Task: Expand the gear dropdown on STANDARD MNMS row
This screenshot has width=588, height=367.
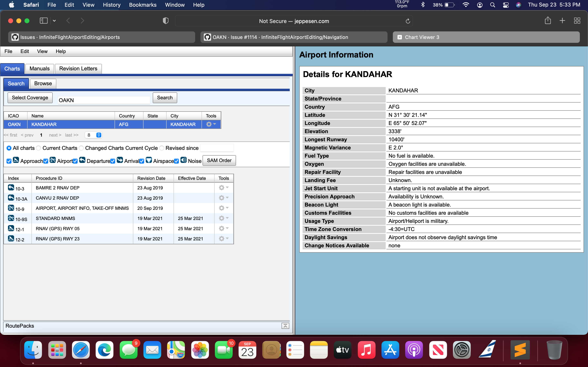Action: click(x=221, y=218)
